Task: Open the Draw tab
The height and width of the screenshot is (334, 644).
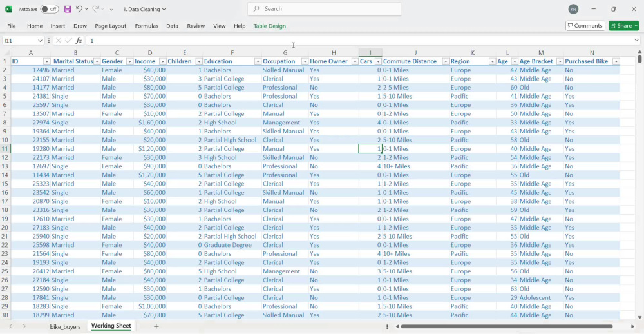Action: point(80,26)
